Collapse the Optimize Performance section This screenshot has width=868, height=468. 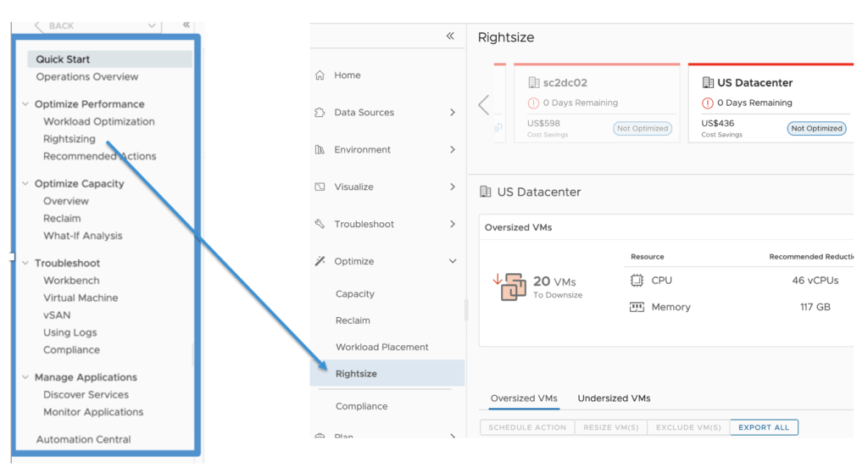point(25,104)
